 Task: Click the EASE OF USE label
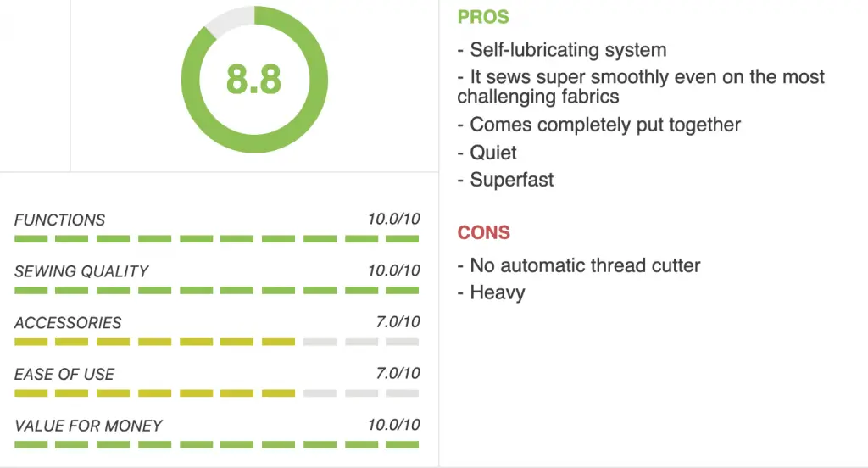[x=64, y=375]
